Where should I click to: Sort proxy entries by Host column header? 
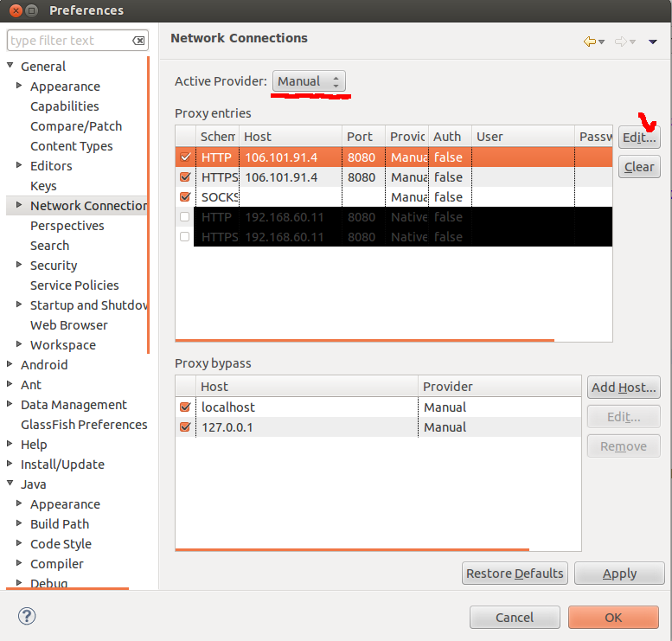(291, 137)
